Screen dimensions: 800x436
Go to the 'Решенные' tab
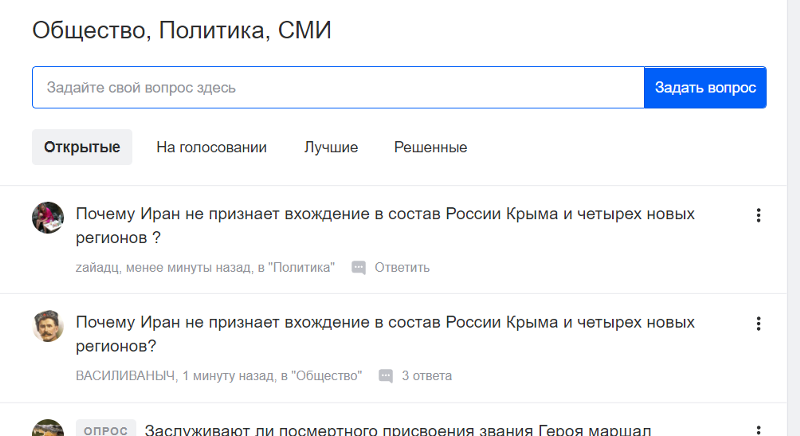(x=431, y=147)
